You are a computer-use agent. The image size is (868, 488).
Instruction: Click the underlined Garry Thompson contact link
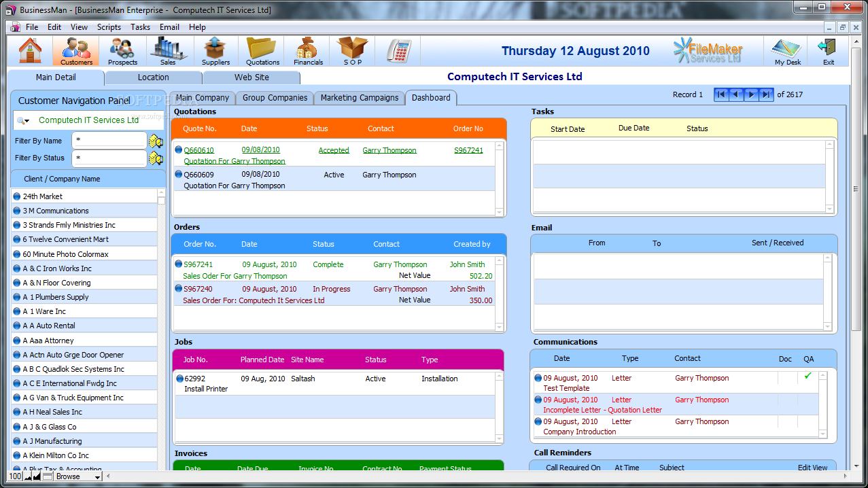click(x=389, y=150)
